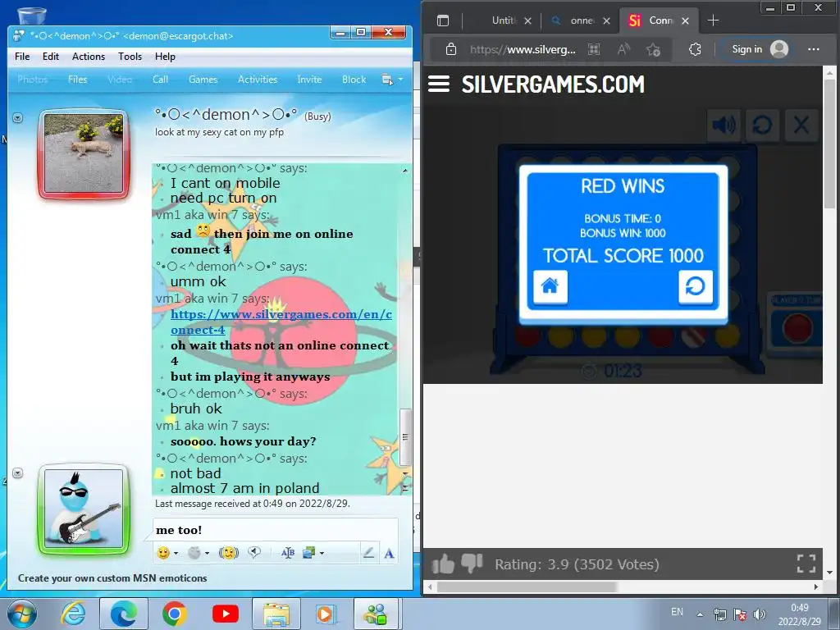Switch to the 'Untitl' browser tab
This screenshot has height=630, width=840.
click(503, 21)
